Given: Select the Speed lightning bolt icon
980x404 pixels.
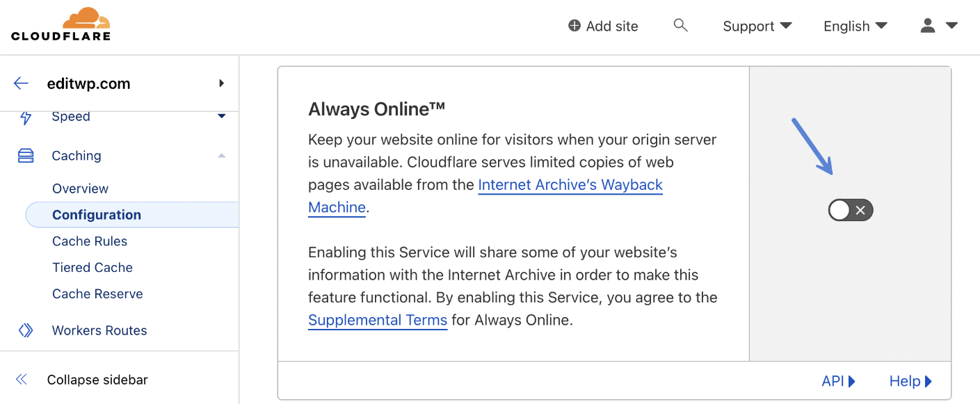Looking at the screenshot, I should coord(25,116).
